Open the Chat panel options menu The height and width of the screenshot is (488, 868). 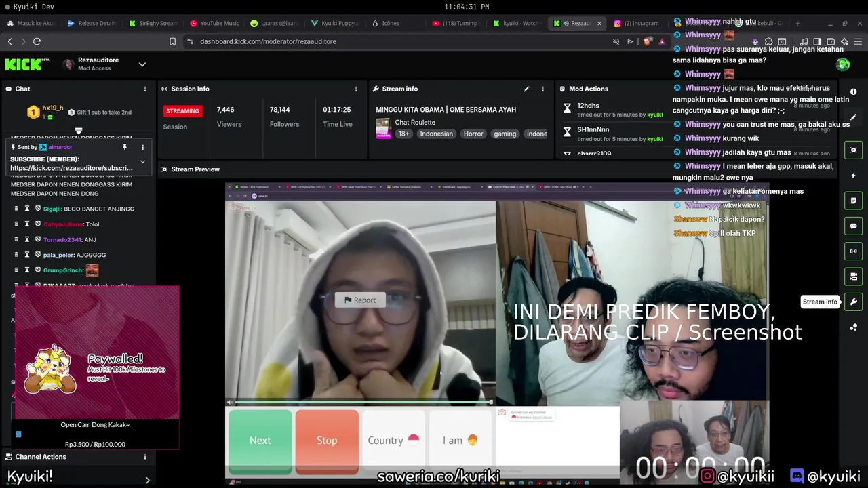(144, 89)
